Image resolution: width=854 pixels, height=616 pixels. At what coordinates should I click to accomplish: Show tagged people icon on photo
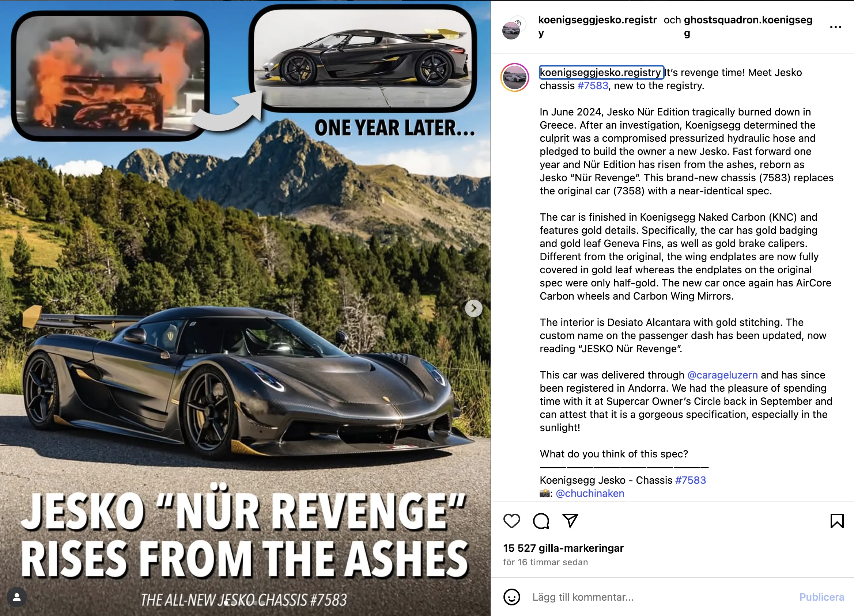pos(17,597)
